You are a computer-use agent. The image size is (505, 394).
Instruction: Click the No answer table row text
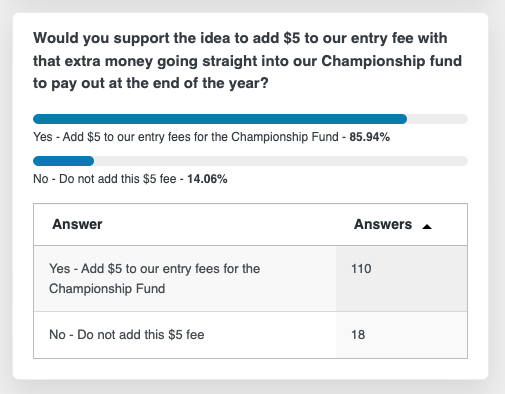127,335
